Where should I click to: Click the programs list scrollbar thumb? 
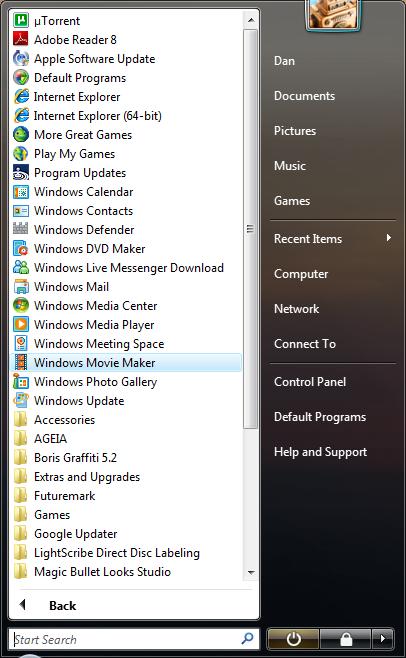click(251, 229)
